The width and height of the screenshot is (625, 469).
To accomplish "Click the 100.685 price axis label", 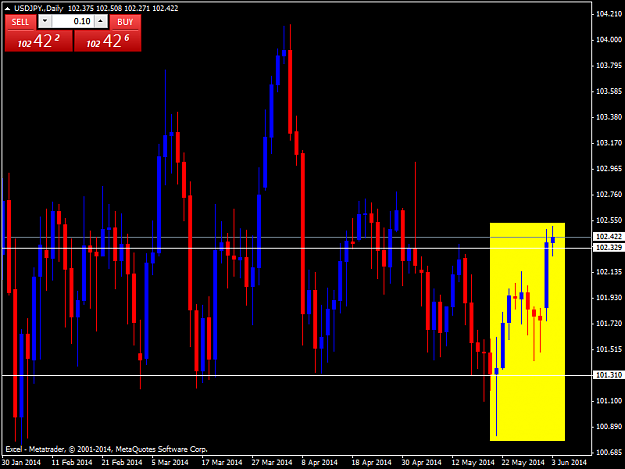I will (609, 452).
